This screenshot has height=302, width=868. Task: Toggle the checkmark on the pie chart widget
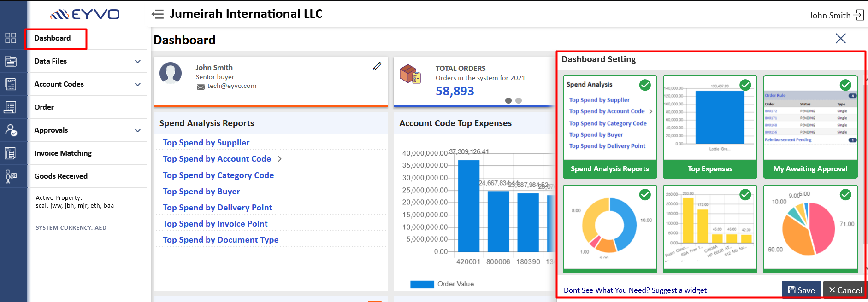[845, 195]
